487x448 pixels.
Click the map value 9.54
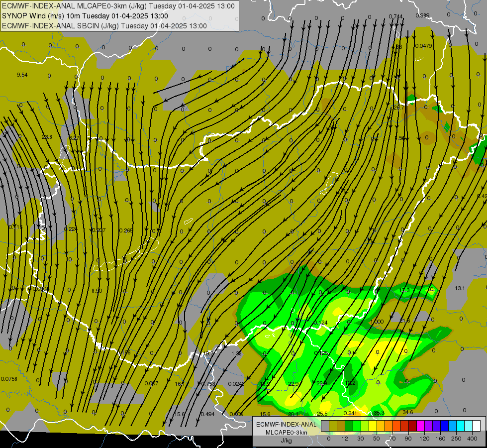point(22,75)
